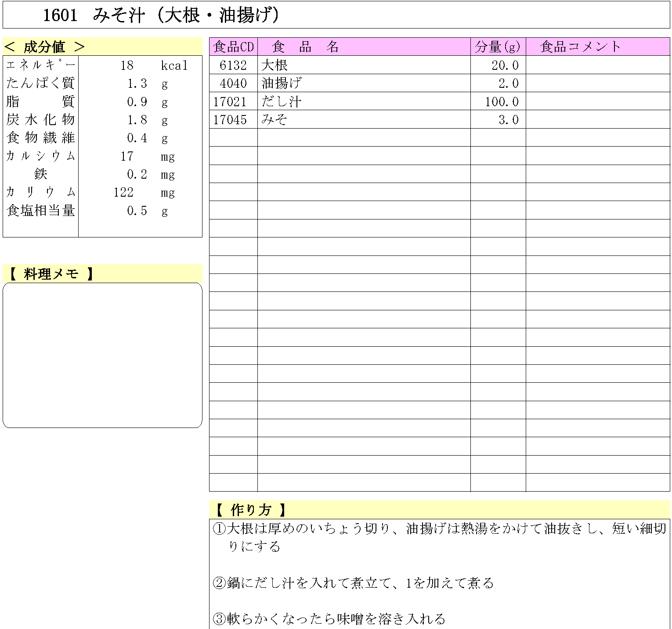Image resolution: width=672 pixels, height=629 pixels.
Task: Click the 食品コメント column header
Action: pyautogui.click(x=580, y=47)
